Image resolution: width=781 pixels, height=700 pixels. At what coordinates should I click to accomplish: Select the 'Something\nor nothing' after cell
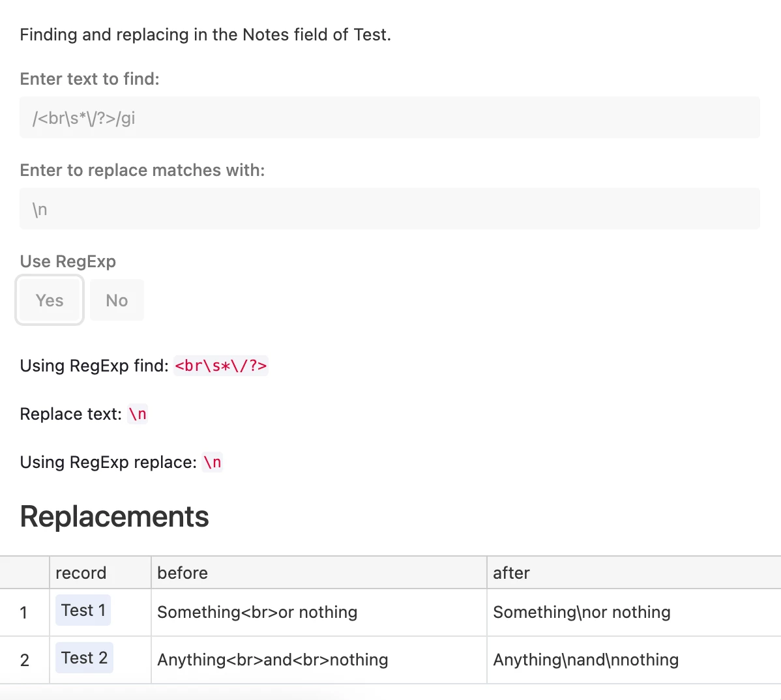tap(582, 612)
